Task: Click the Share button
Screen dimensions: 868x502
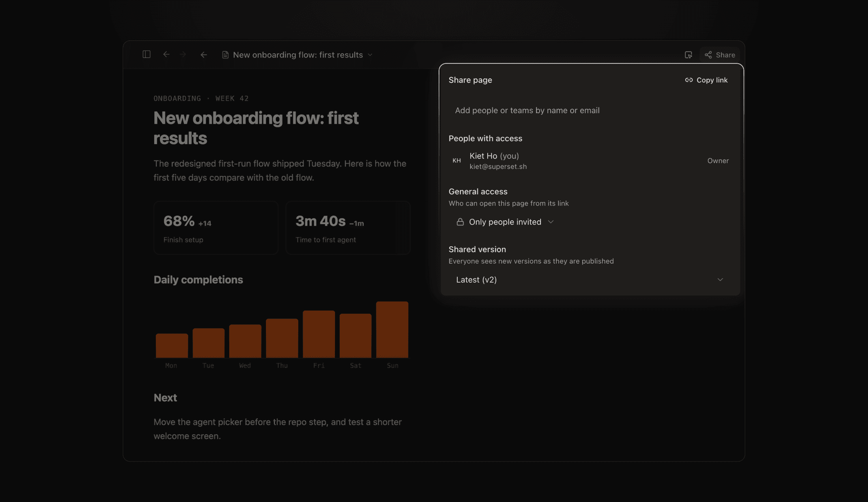Action: tap(720, 55)
